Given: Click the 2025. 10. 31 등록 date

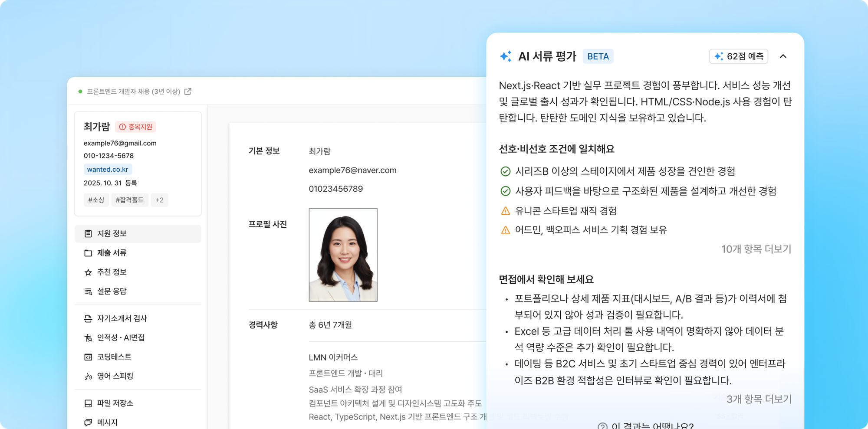Looking at the screenshot, I should (x=110, y=183).
